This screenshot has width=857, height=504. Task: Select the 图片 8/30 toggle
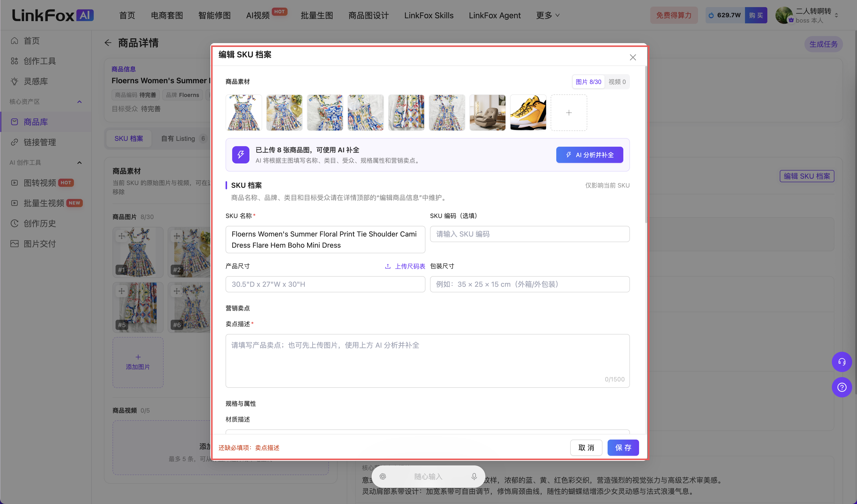pos(588,82)
